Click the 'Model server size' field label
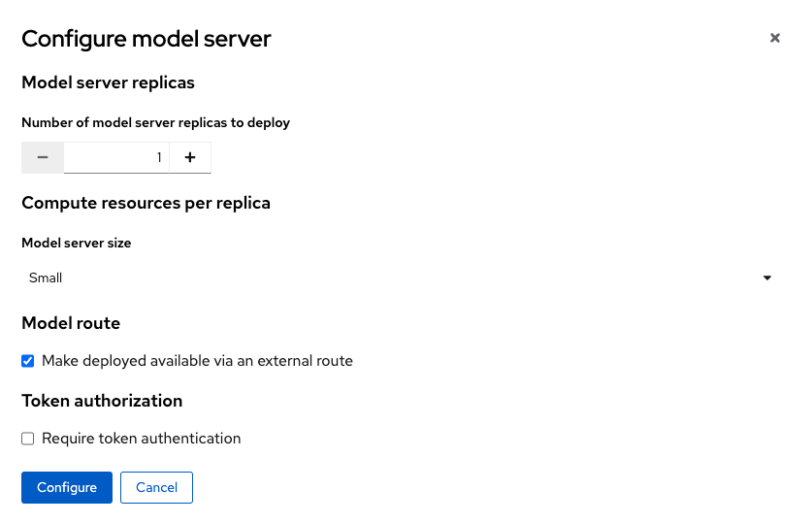 (x=76, y=243)
